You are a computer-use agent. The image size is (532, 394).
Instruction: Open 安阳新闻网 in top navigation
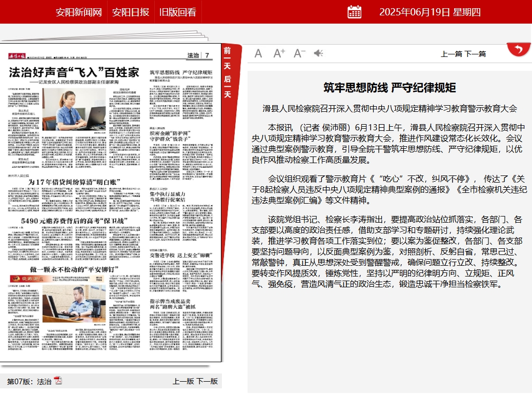[79, 12]
